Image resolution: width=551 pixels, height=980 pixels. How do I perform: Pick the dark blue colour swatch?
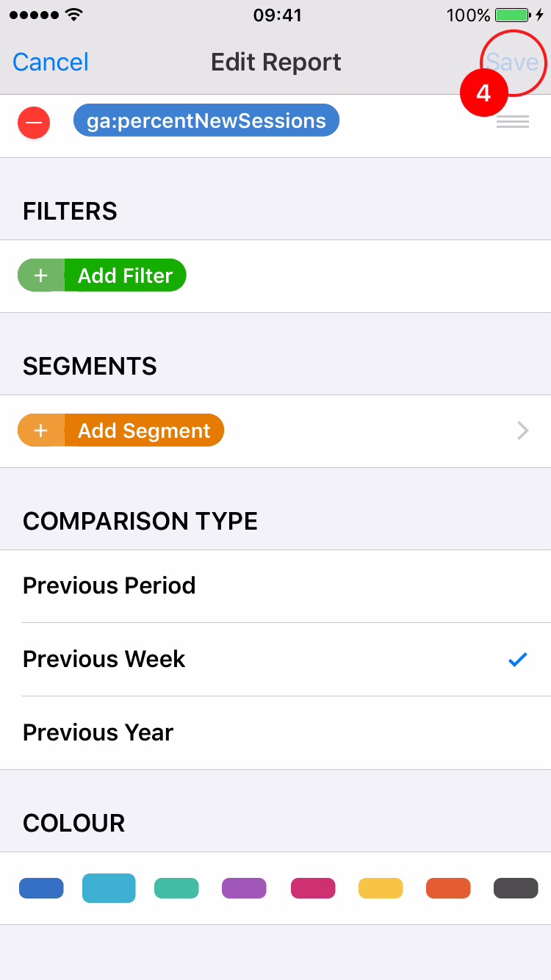point(41,888)
